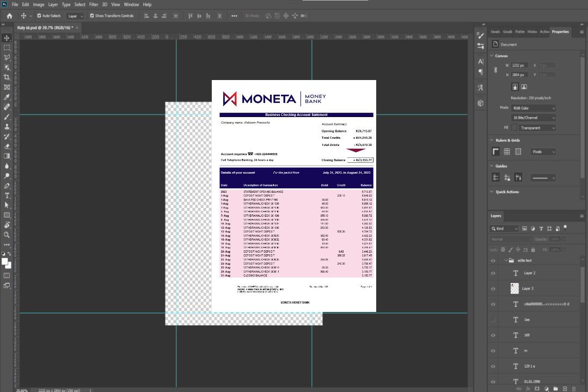Collapse the 'edite text' layer group
This screenshot has height=392, width=588.
(x=506, y=260)
